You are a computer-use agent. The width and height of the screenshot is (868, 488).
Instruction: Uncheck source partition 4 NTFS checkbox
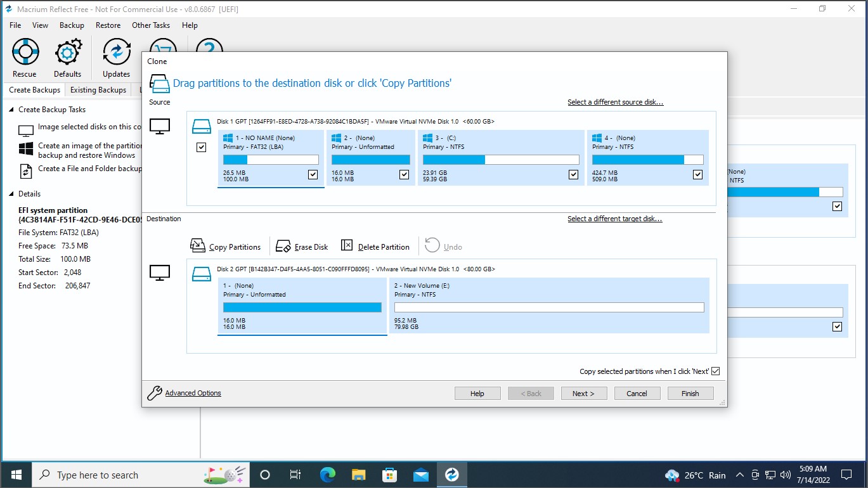tap(697, 174)
